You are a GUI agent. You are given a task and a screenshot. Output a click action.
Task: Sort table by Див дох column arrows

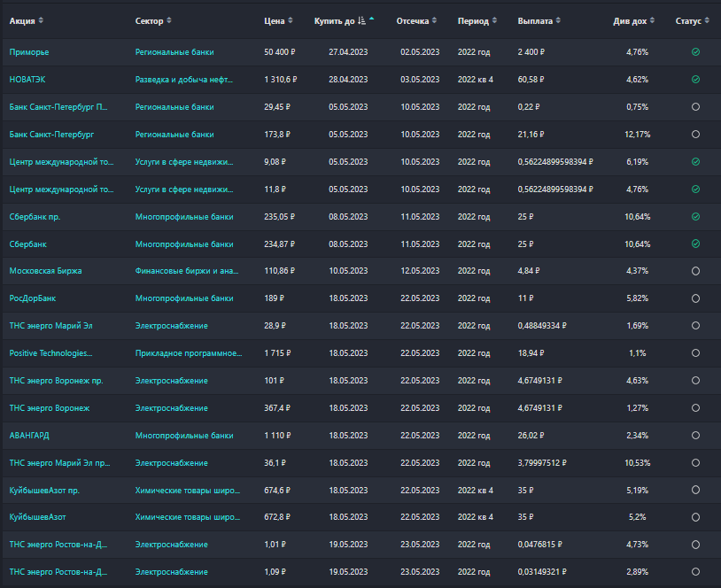point(652,20)
